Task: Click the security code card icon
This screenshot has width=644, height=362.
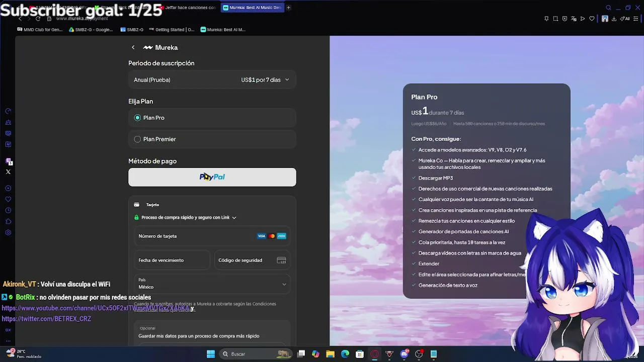Action: pos(281,260)
